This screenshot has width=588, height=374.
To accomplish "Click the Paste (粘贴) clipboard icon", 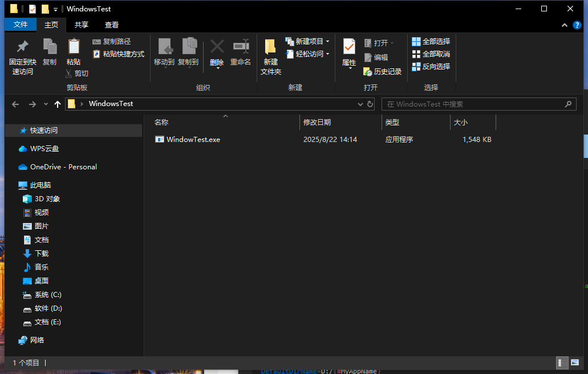I will (74, 47).
